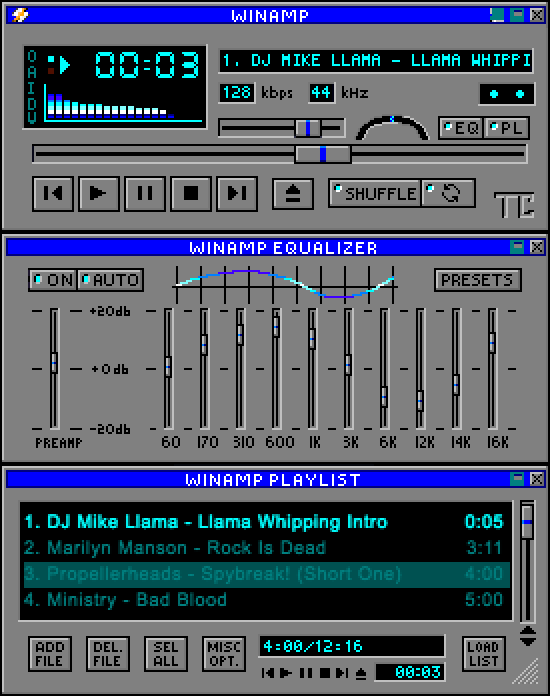Click the playlist scroll up arrow
Screen dimensions: 550x696
tap(528, 631)
